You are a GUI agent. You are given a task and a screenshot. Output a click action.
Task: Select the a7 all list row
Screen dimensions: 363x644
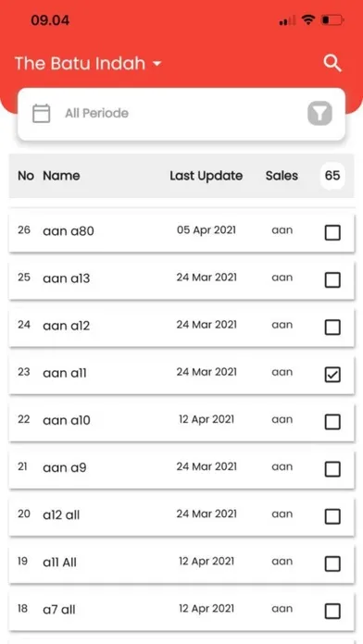coord(181,611)
